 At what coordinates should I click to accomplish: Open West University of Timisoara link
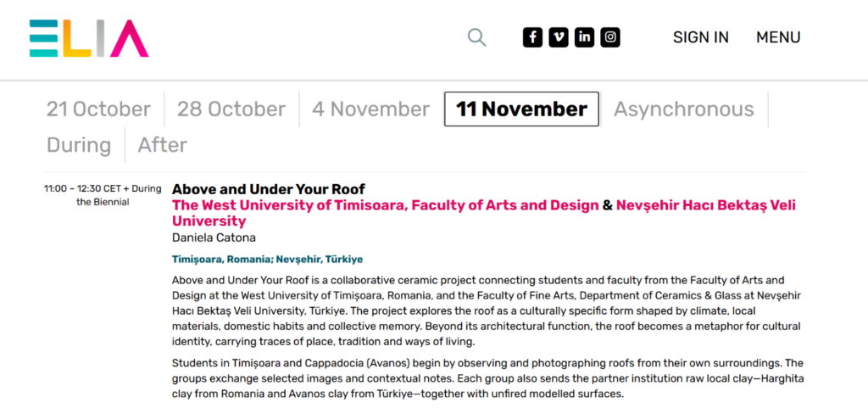click(386, 205)
